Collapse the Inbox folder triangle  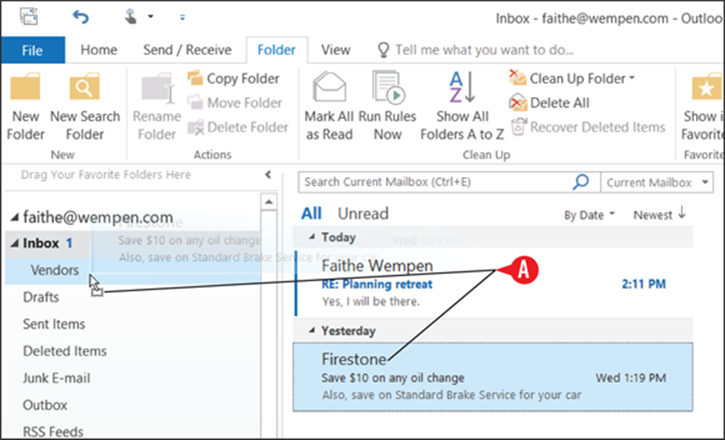15,243
